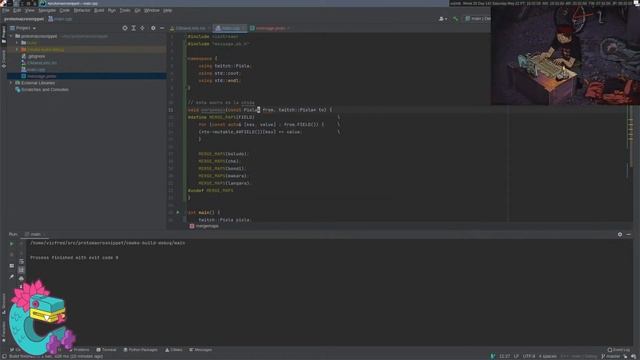Screen dimensions: 640x360
Task: Open the View menu
Action: (29, 10)
